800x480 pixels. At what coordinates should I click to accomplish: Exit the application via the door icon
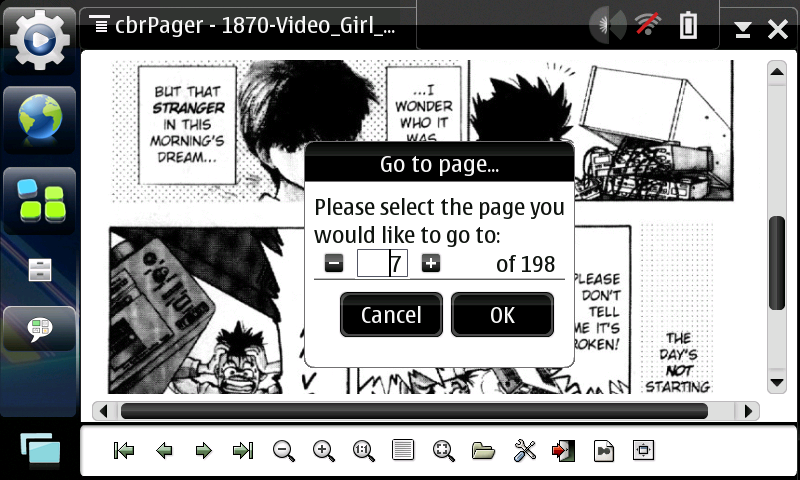[x=564, y=451]
